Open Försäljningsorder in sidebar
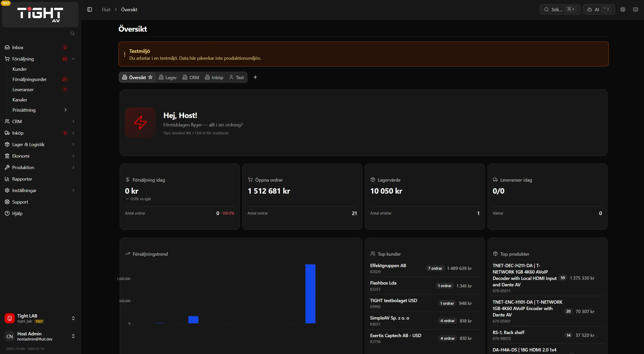644x354 pixels. click(x=30, y=79)
